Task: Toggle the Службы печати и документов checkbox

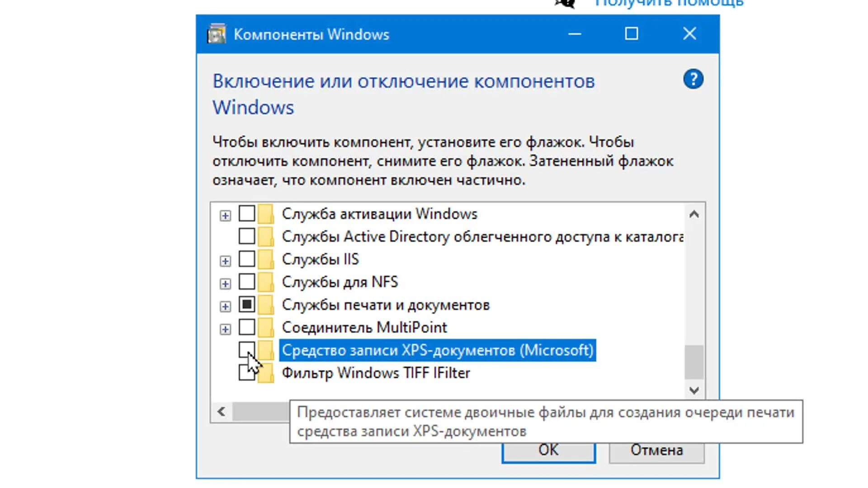Action: [247, 304]
